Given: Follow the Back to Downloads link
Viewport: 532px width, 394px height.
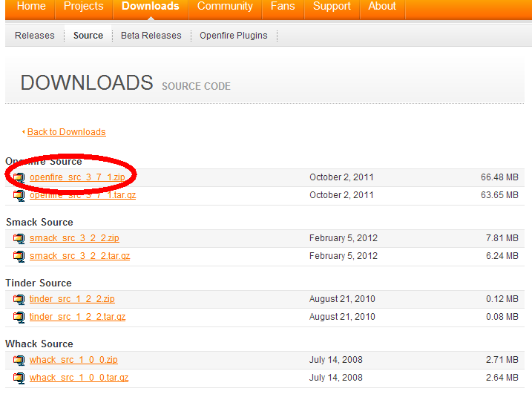Looking at the screenshot, I should point(67,131).
